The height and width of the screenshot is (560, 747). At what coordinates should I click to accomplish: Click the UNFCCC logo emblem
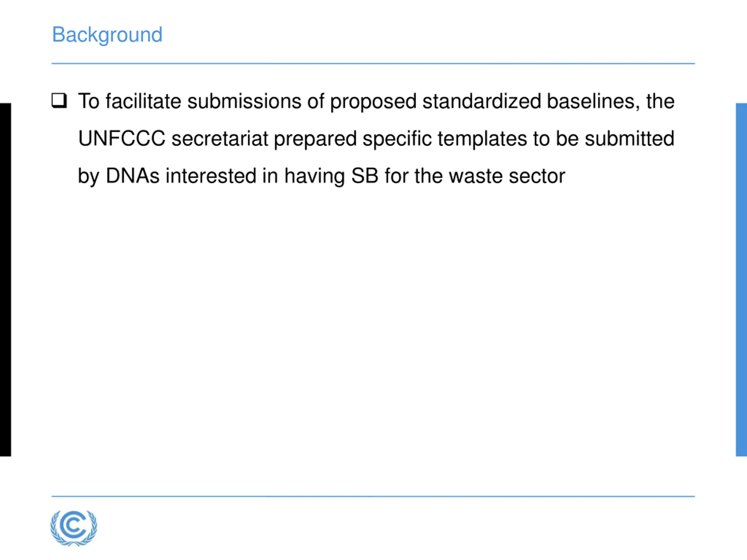74,528
